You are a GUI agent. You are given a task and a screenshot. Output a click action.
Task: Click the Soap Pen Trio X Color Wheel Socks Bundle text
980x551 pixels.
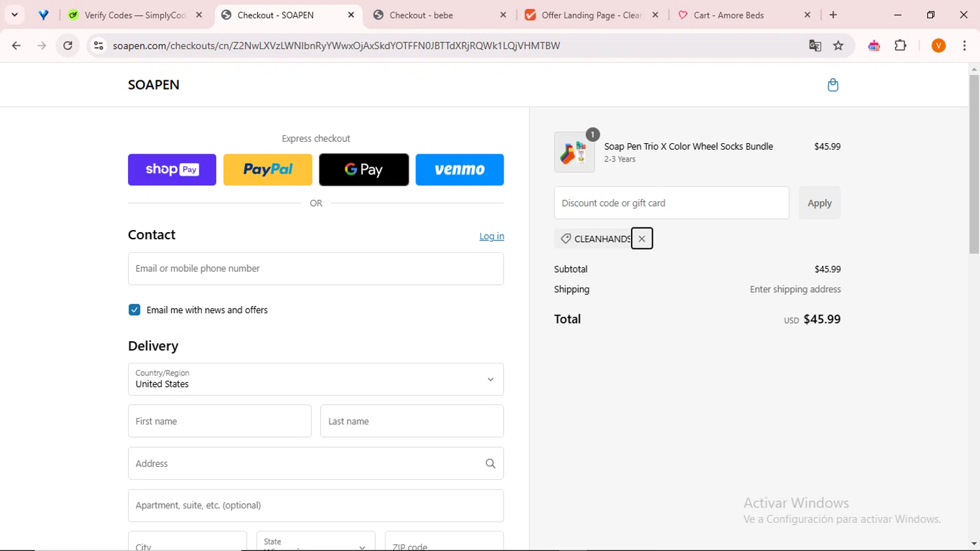tap(689, 146)
